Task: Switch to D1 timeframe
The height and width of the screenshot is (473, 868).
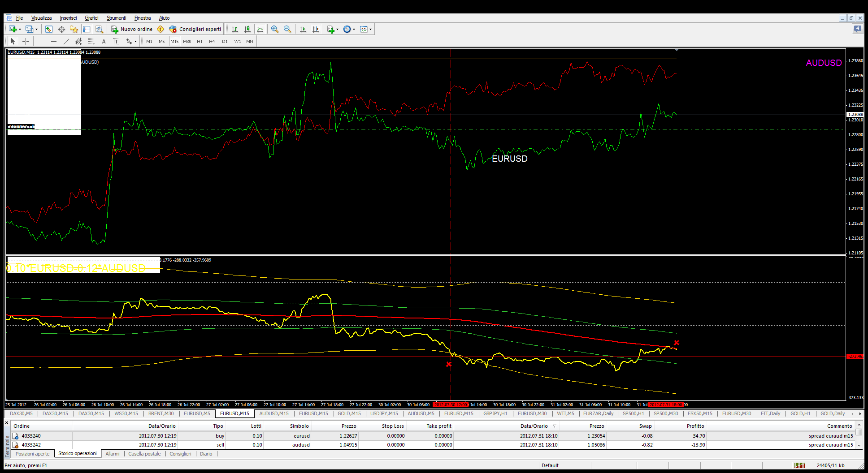Action: 225,41
